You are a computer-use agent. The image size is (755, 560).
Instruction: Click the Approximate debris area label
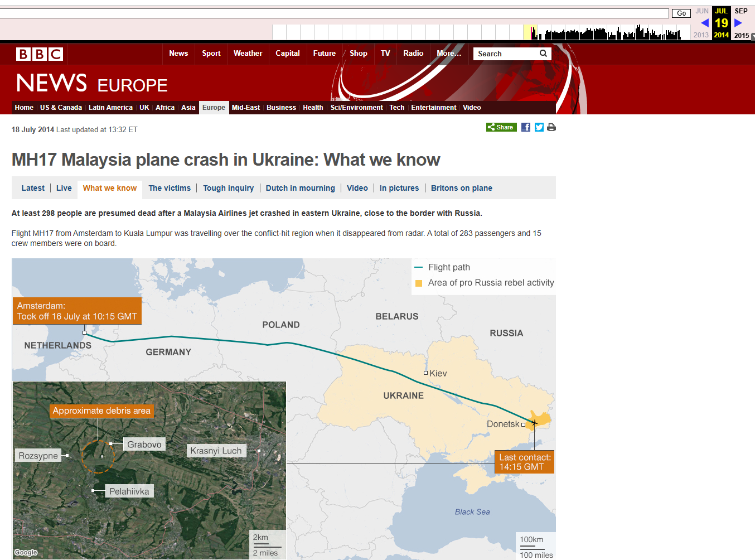click(x=101, y=411)
